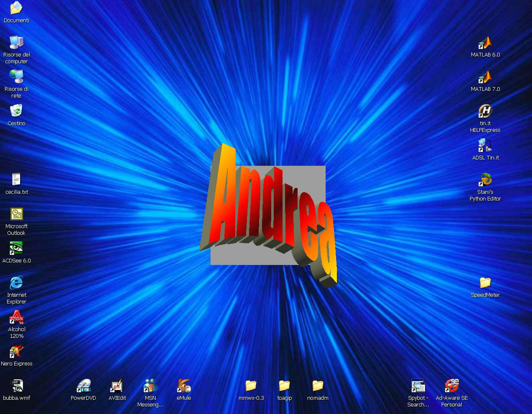Click the eMule shortcut icon
Screen dimensions: 532x414
[x=184, y=386]
